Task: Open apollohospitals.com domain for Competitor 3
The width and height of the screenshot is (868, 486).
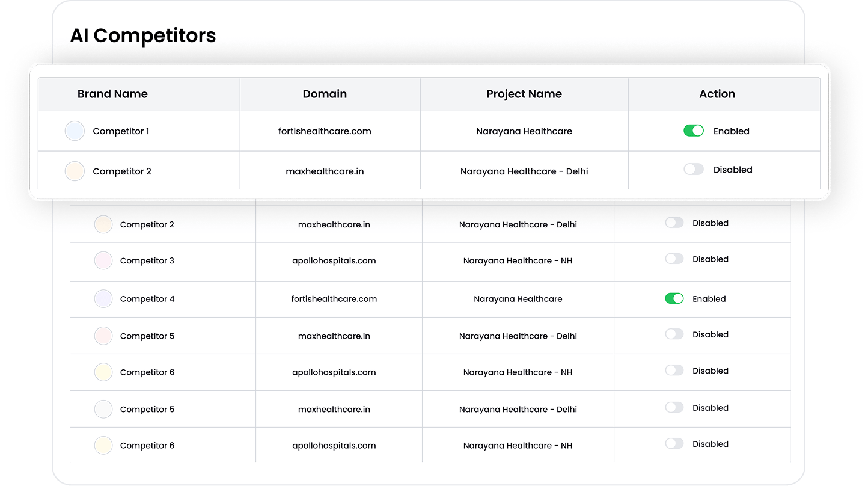Action: (334, 261)
